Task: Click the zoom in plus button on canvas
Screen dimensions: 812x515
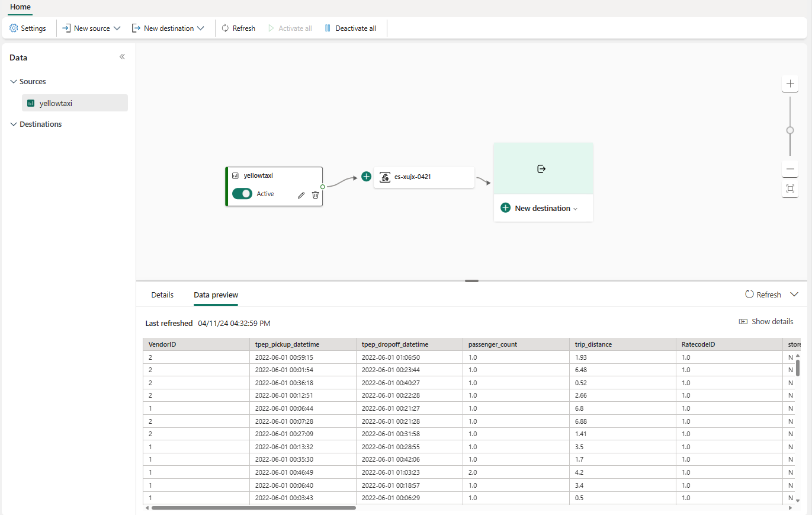Action: pos(789,84)
